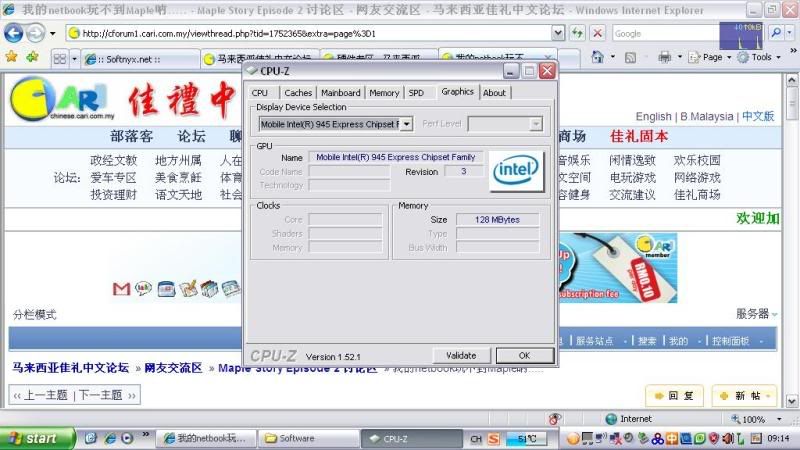Open the display device selection dropdown
The height and width of the screenshot is (450, 800).
click(406, 124)
